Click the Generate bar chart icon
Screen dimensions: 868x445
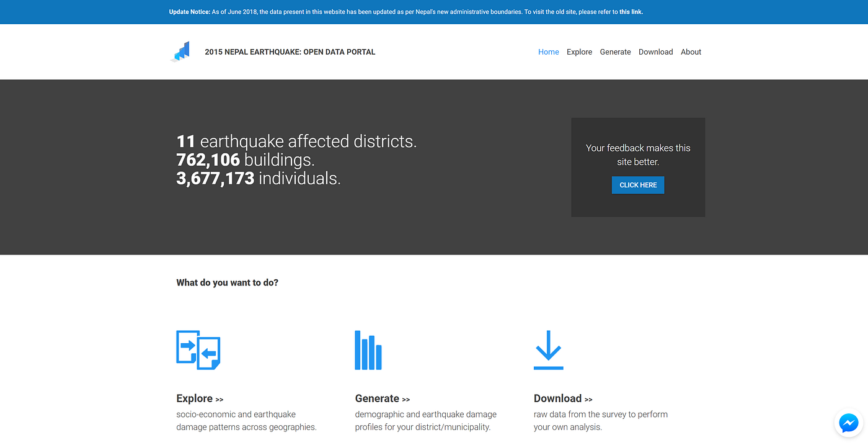(368, 350)
